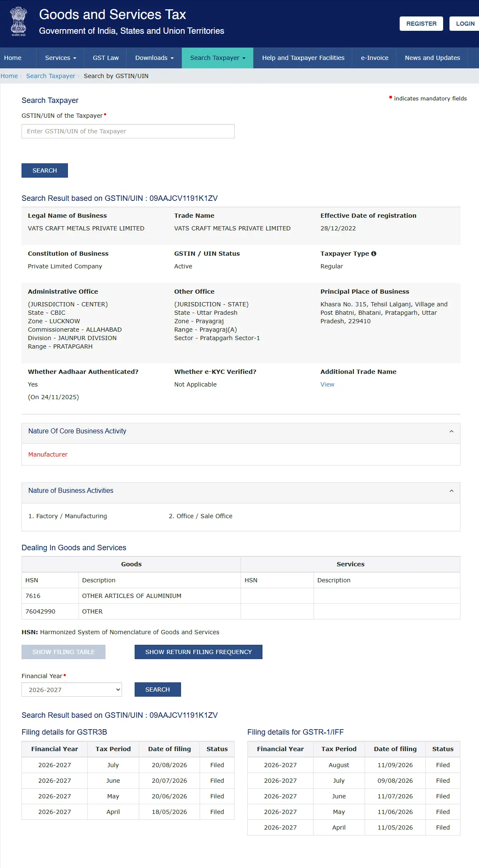Image resolution: width=479 pixels, height=868 pixels.
Task: Focus the GSTIN/UIN of the Taxpayer field
Action: 128,131
